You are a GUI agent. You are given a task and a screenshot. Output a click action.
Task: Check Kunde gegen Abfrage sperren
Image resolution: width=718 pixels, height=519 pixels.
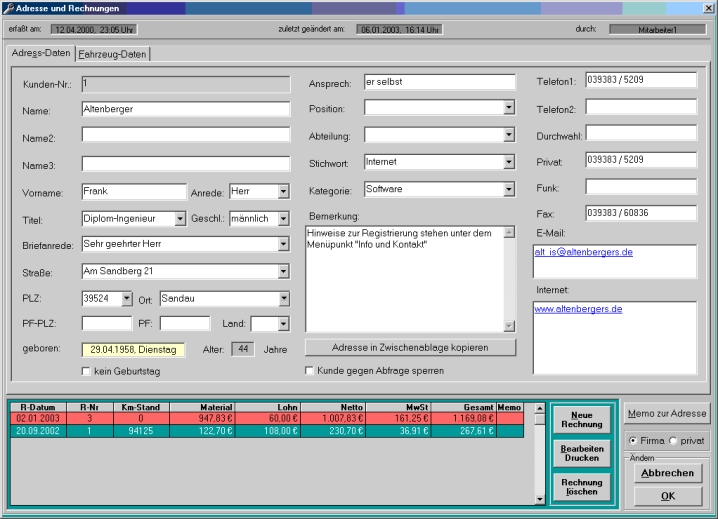[x=310, y=371]
